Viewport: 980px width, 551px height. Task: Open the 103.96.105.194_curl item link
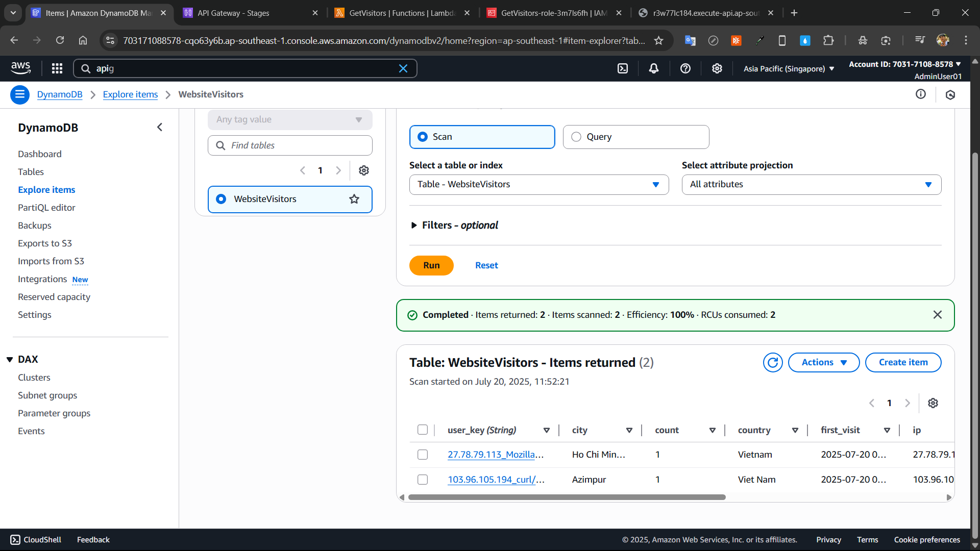[x=496, y=480]
